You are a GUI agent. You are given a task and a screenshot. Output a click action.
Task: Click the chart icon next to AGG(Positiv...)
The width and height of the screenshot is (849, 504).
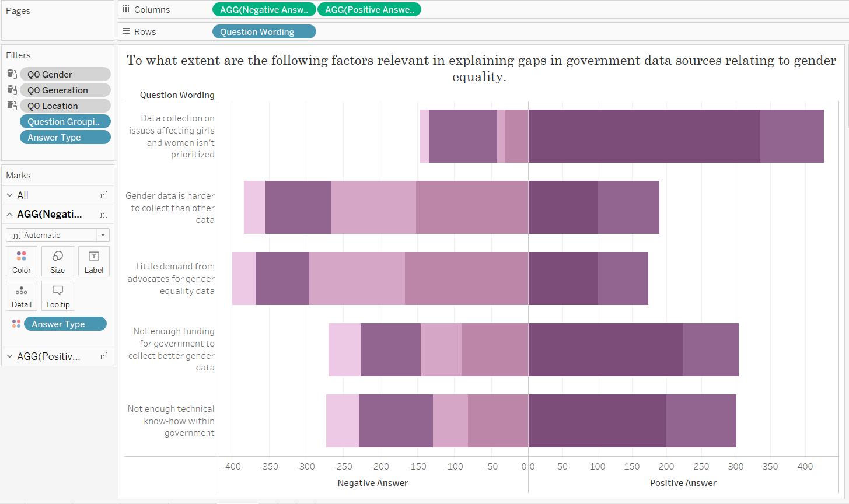(103, 356)
